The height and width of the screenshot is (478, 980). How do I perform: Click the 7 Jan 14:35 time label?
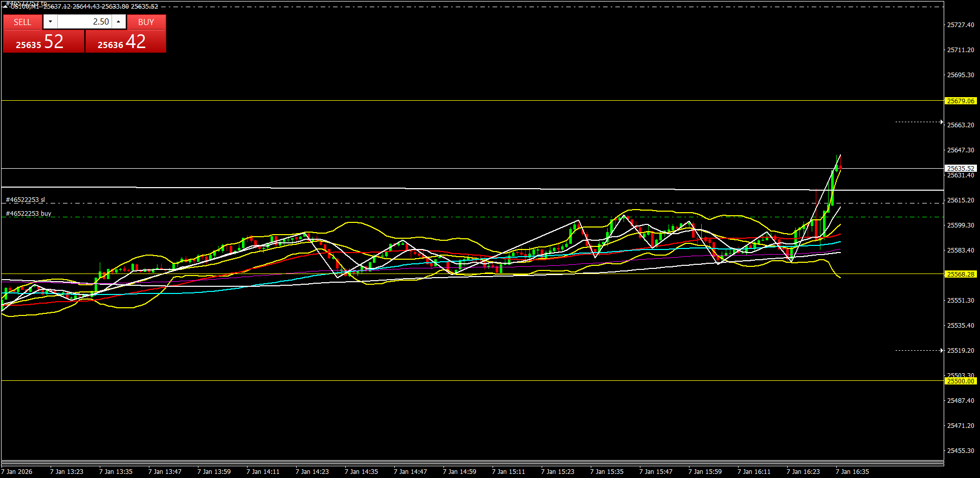click(x=361, y=472)
